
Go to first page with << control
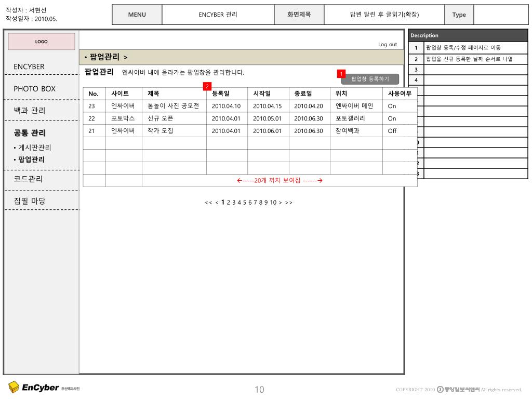(208, 203)
